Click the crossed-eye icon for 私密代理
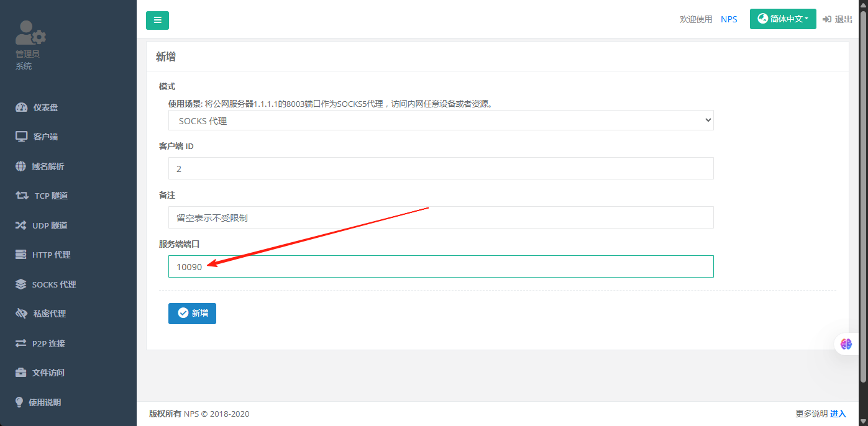The image size is (868, 426). coord(22,314)
